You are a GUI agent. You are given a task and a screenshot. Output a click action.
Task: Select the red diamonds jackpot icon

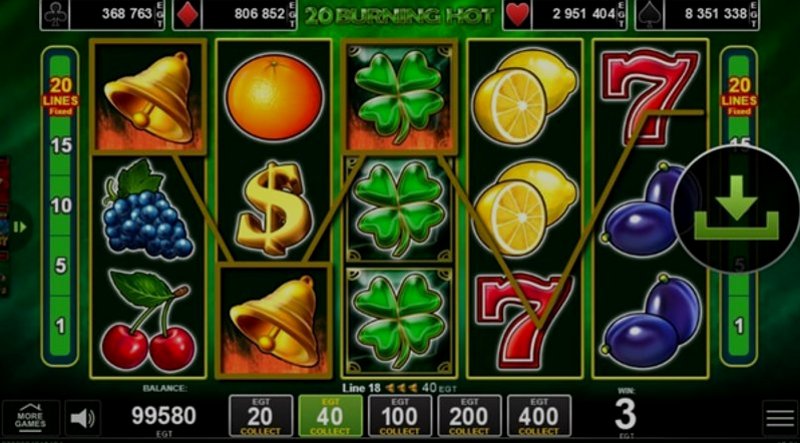[187, 15]
